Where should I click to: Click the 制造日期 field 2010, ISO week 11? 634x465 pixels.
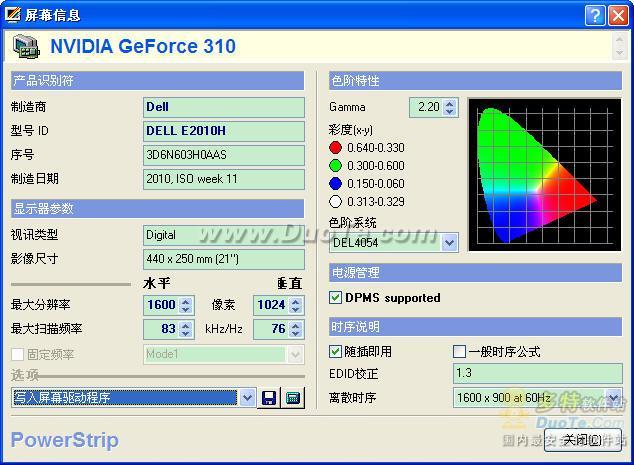224,179
